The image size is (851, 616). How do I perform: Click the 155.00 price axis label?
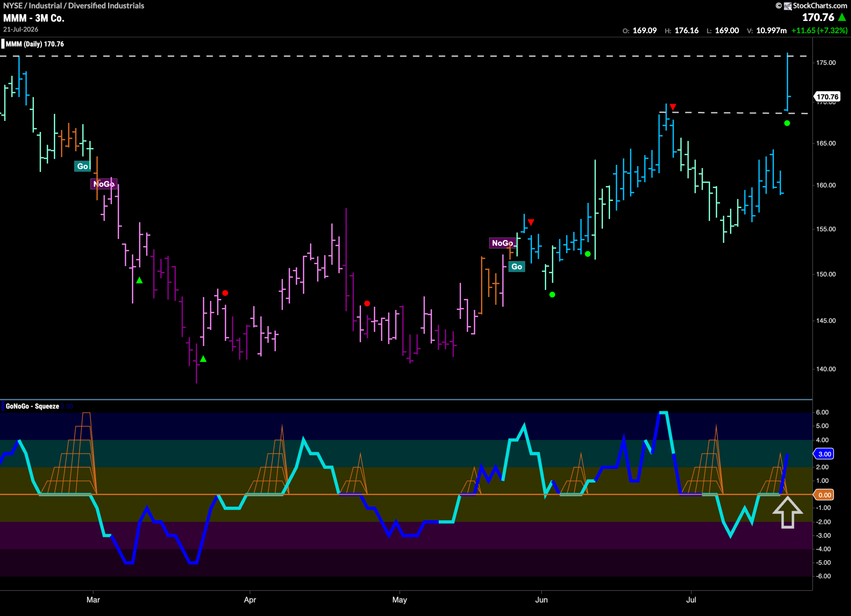(826, 229)
